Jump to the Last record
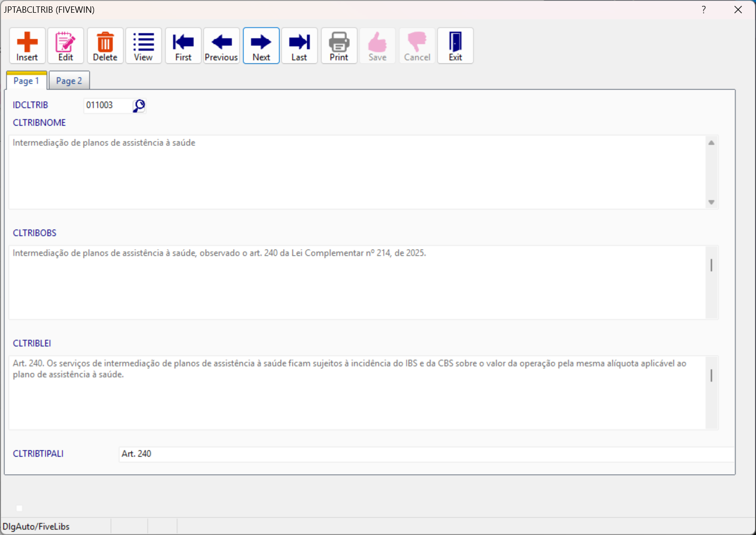The height and width of the screenshot is (535, 756). coord(300,46)
